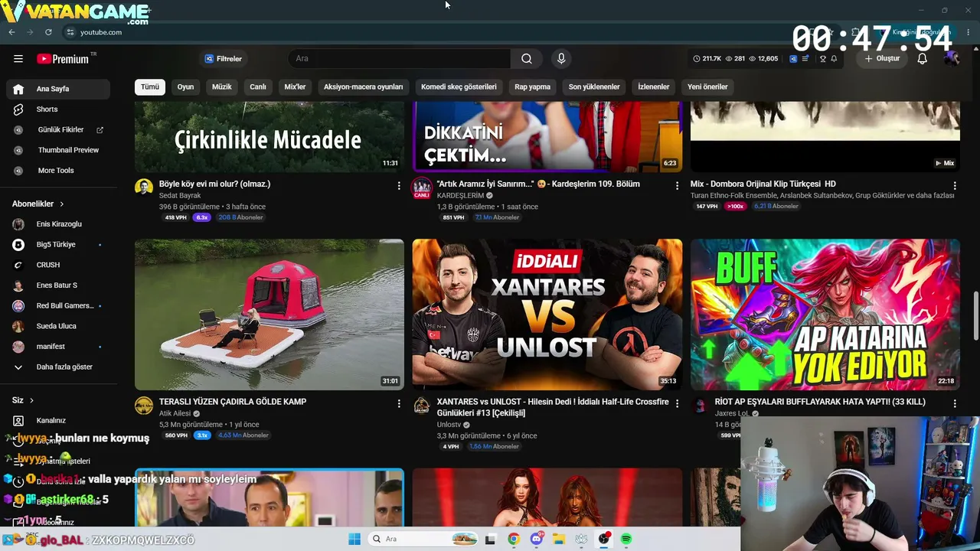
Task: Reload the page with browser refresh icon
Action: pos(48,32)
